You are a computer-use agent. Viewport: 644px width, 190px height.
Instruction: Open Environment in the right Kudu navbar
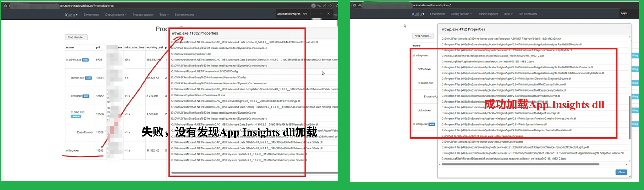[437, 14]
